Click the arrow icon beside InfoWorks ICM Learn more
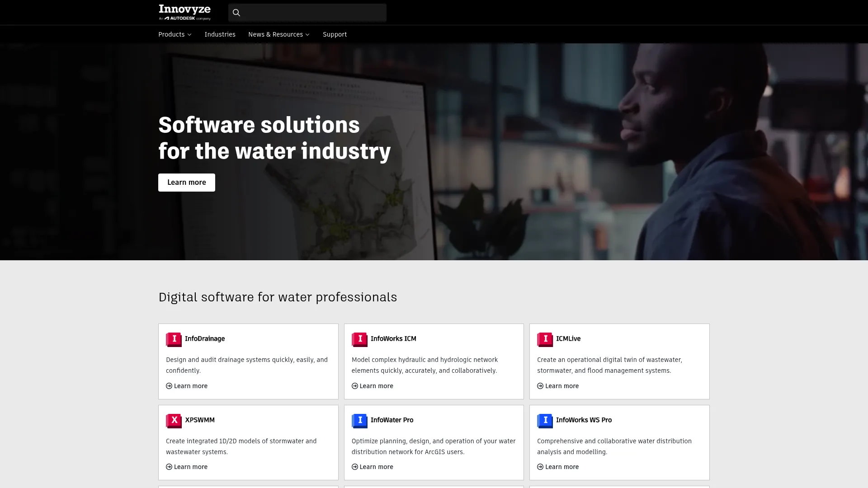Image resolution: width=868 pixels, height=488 pixels. point(355,386)
